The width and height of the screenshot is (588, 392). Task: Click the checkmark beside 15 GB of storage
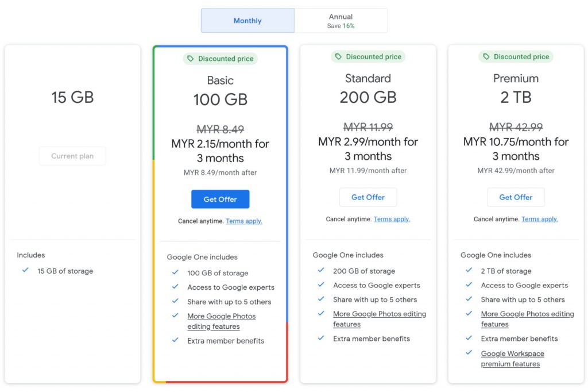click(x=25, y=270)
